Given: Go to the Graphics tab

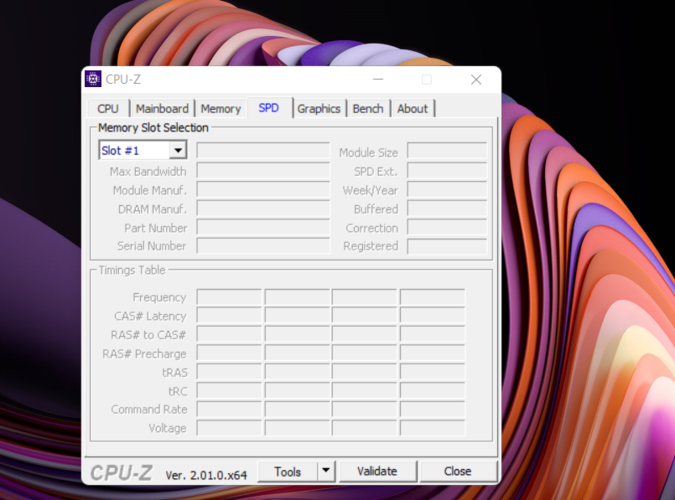Looking at the screenshot, I should (319, 109).
